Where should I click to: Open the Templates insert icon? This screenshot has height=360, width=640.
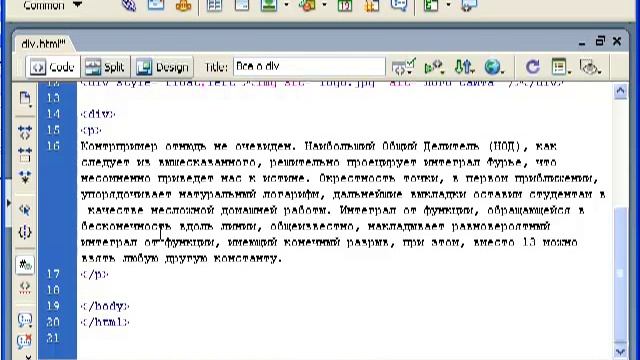pos(431,5)
